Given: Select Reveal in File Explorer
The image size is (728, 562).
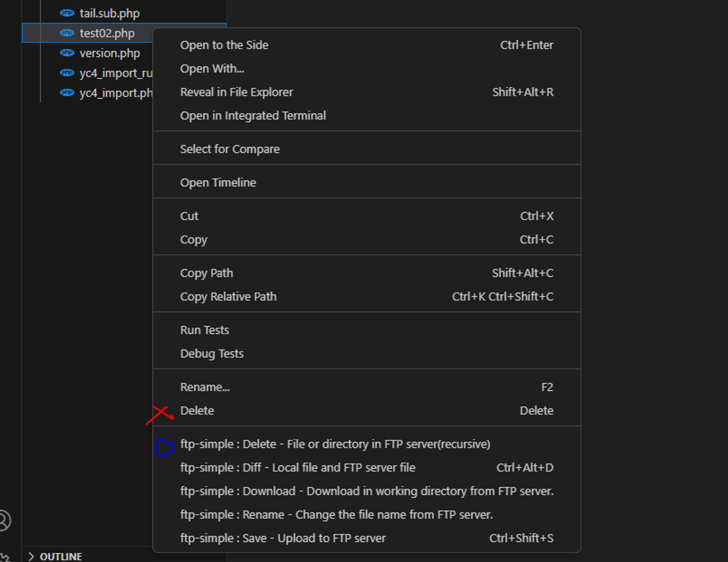Looking at the screenshot, I should 237,92.
